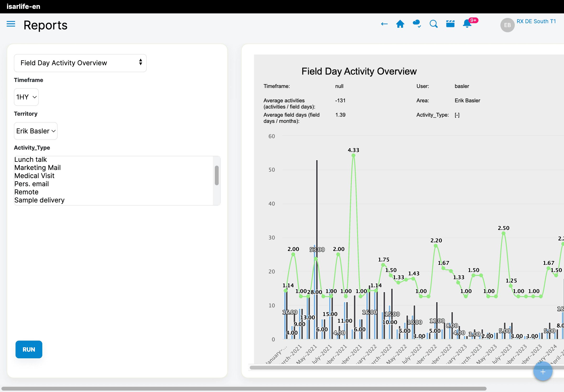This screenshot has width=564, height=392.
Task: Click the clapperboard icon
Action: pyautogui.click(x=450, y=24)
